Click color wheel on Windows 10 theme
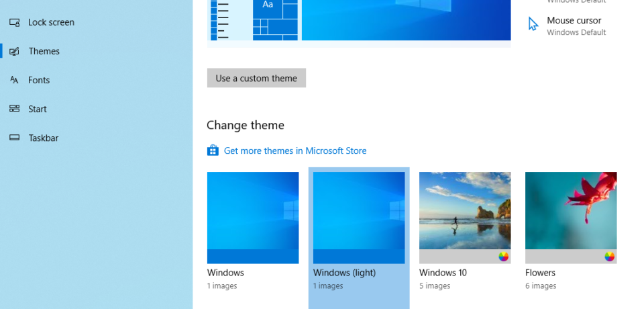This screenshot has height=309, width=644. pos(504,257)
